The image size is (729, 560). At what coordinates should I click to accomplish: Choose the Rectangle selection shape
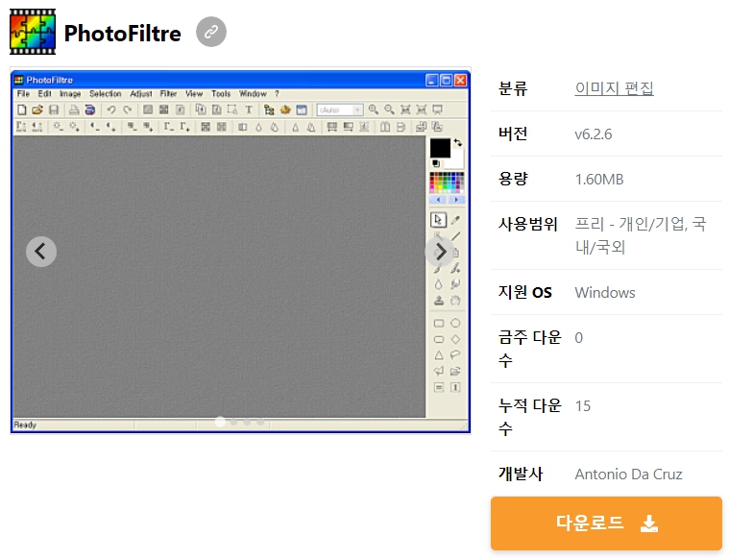pos(439,323)
